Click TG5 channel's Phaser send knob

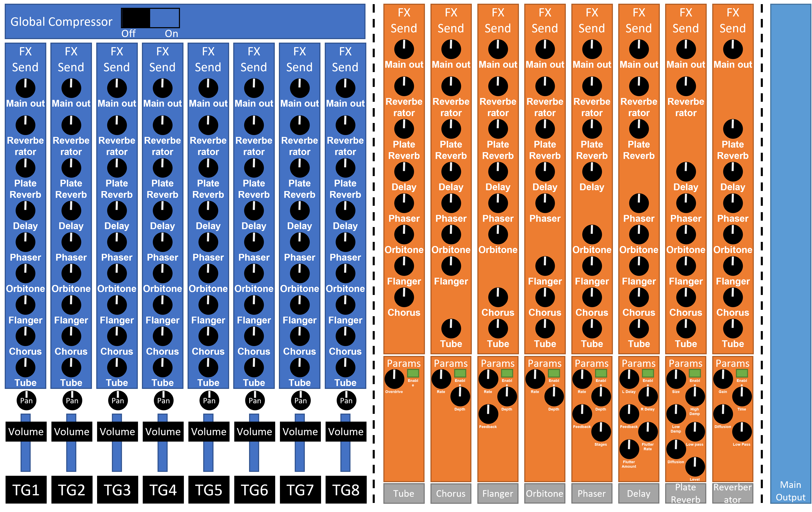click(x=208, y=242)
